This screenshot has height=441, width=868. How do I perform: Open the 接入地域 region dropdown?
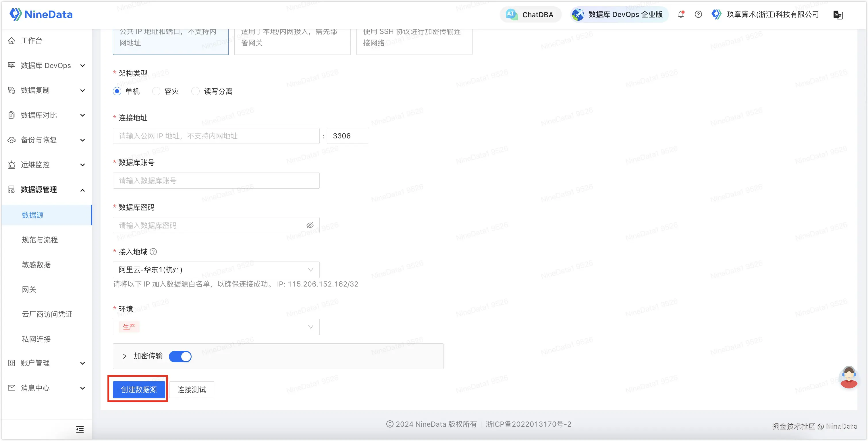pos(216,270)
